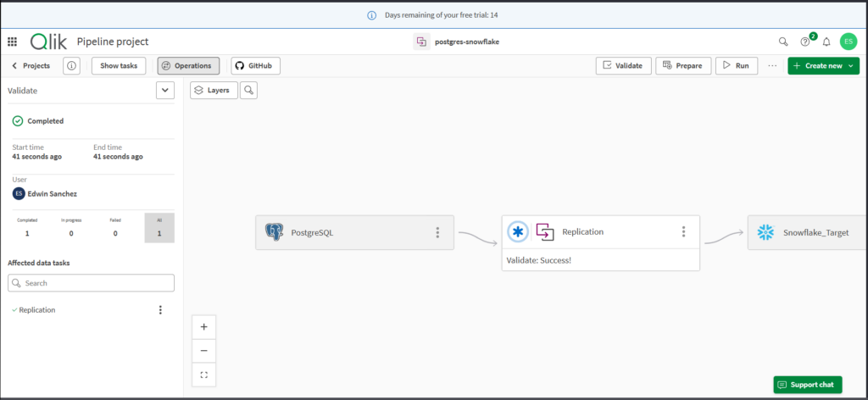Click the Replication task type icon
Image resolution: width=868 pixels, height=400 pixels.
tap(545, 232)
